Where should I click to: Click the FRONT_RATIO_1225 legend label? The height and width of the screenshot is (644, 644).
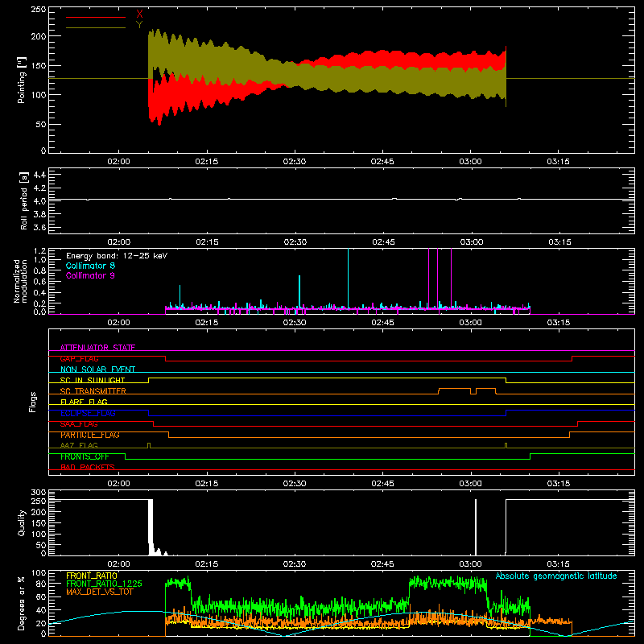point(105,584)
